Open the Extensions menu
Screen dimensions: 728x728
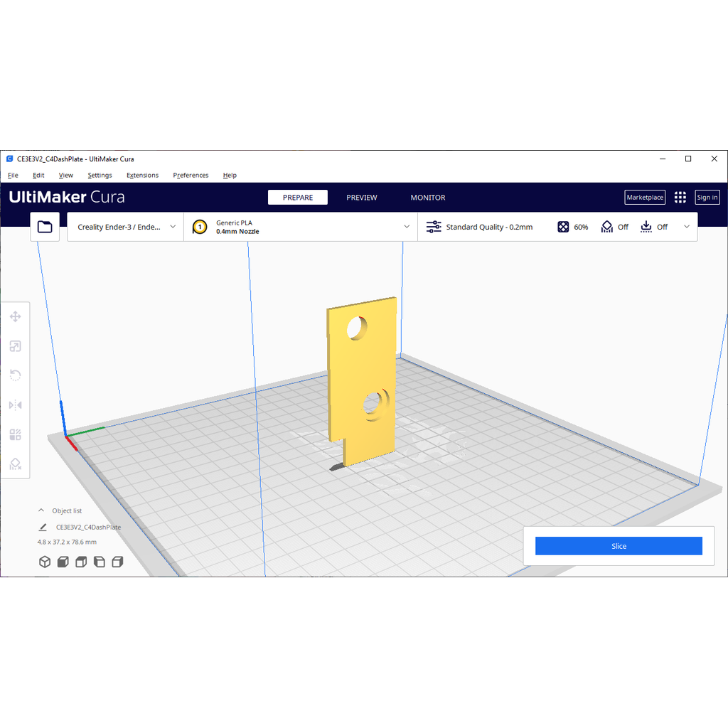[142, 175]
